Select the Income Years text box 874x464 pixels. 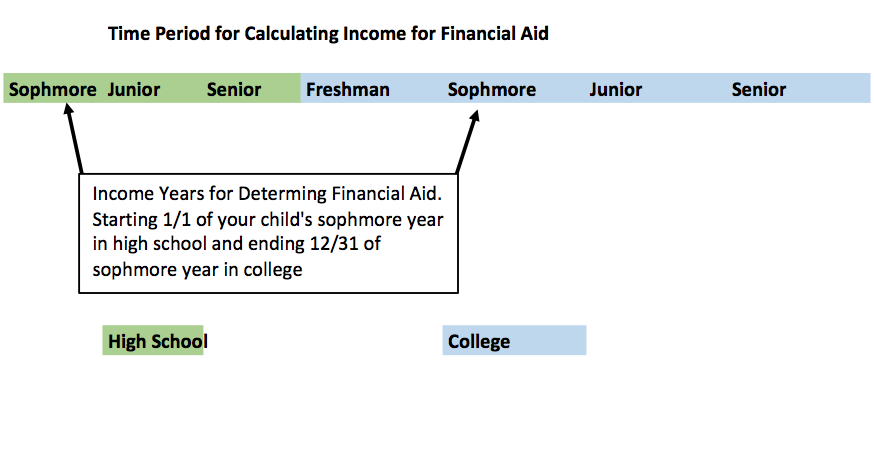click(x=268, y=233)
